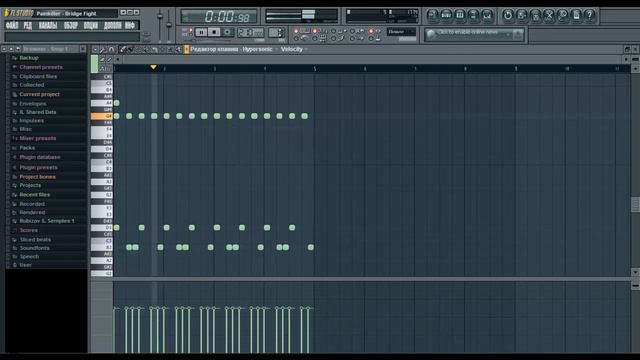Click the magnifier search round icon

click(562, 16)
